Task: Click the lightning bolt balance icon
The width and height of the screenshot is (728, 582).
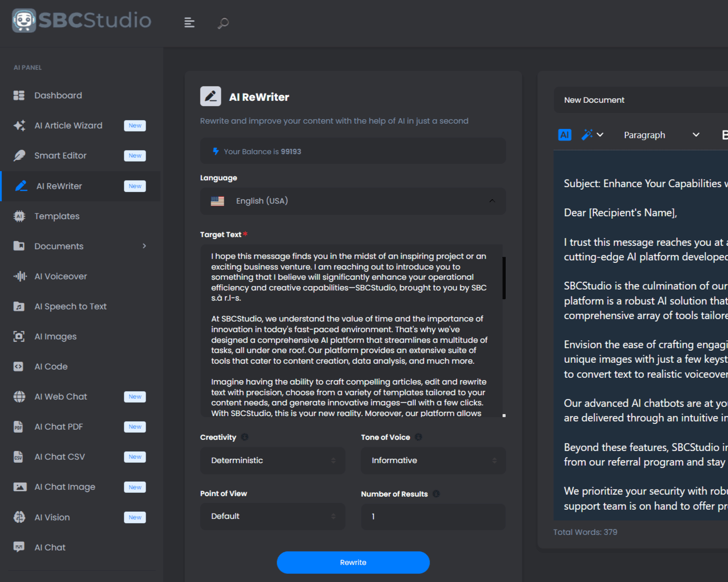Action: point(216,151)
